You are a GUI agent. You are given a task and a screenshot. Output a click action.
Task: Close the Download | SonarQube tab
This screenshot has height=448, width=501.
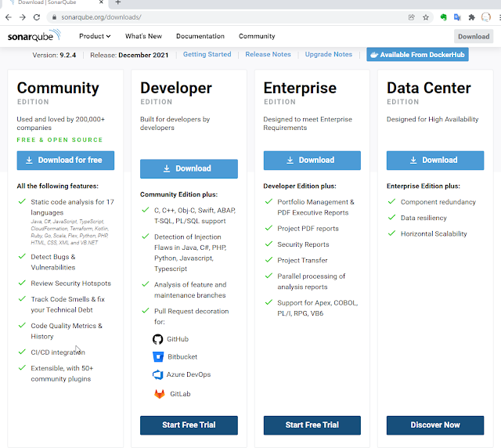tap(101, 2)
